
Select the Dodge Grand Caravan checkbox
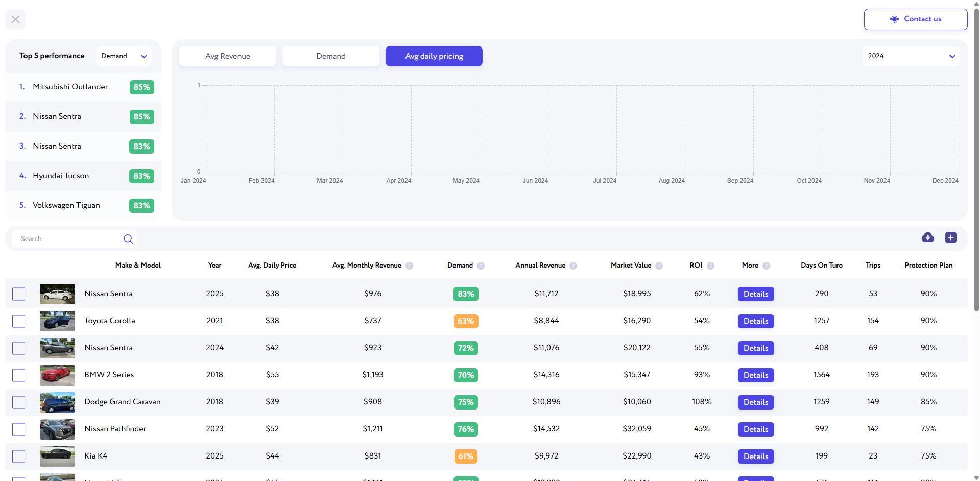coord(18,402)
